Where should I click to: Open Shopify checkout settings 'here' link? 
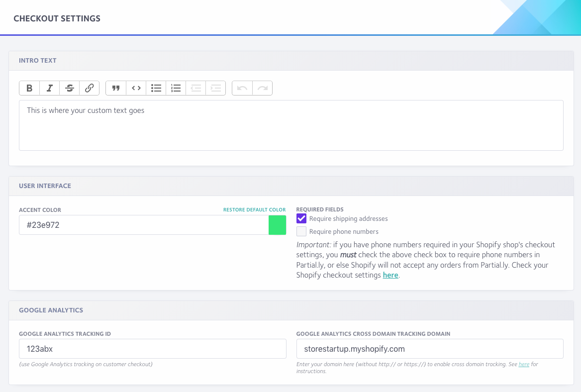(390, 275)
